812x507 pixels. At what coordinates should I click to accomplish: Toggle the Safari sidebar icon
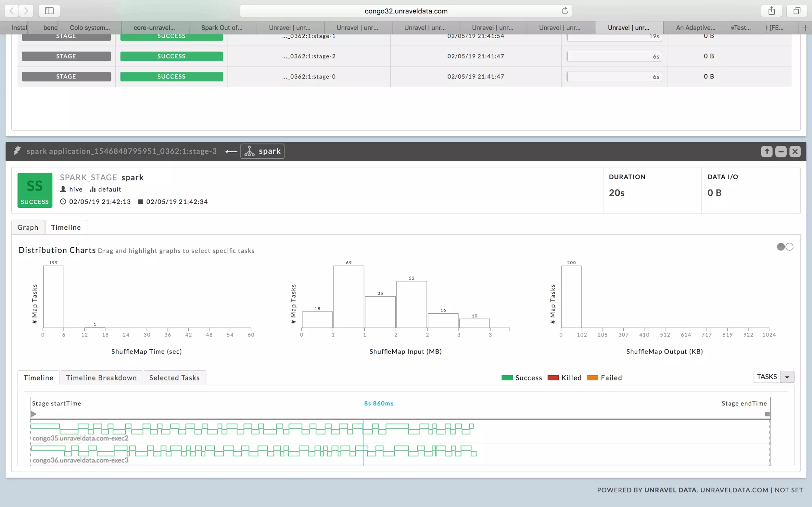(49, 10)
